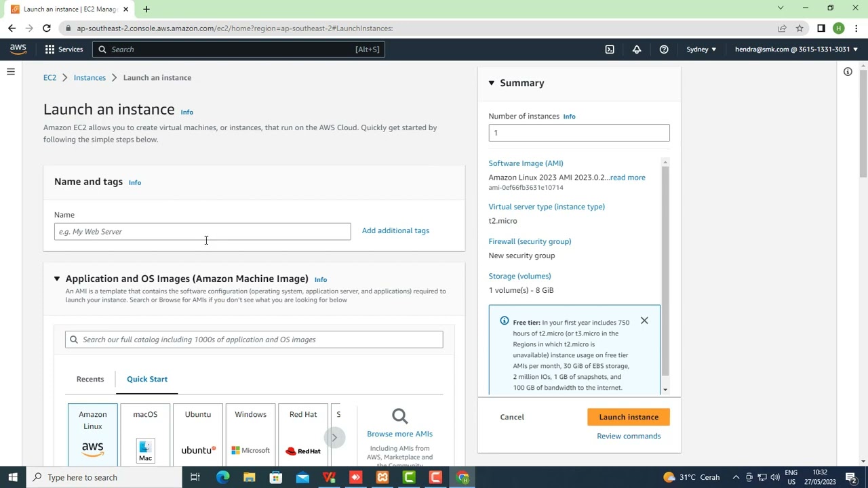Click the Browse more AMIs magnifier
This screenshot has height=488, width=868.
pos(399,415)
